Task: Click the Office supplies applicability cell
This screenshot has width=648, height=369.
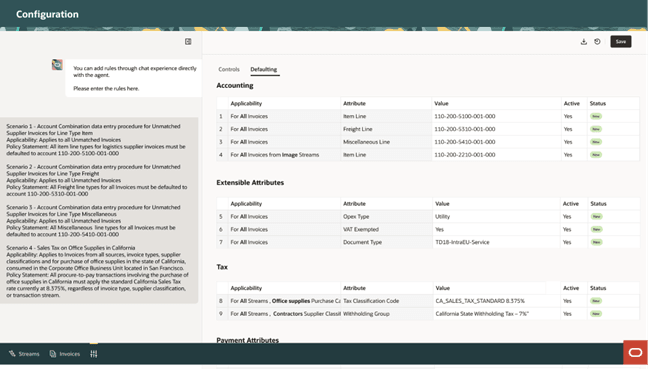Action: coord(285,301)
